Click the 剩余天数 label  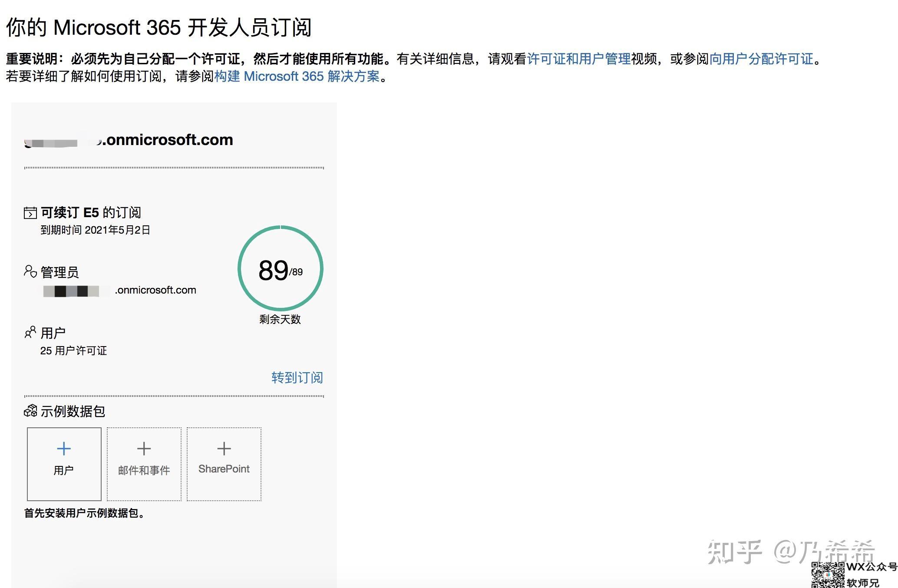click(x=280, y=319)
